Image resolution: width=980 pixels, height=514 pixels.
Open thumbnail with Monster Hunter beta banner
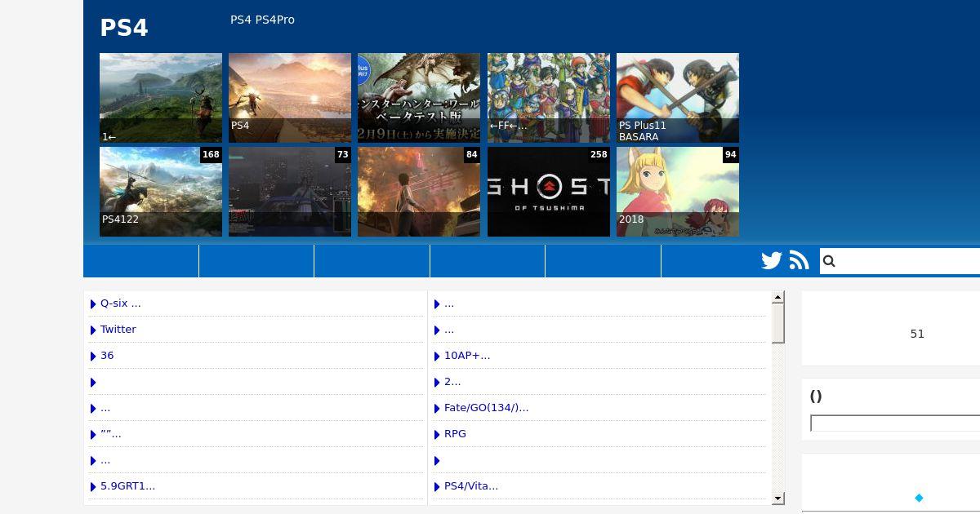pyautogui.click(x=419, y=98)
